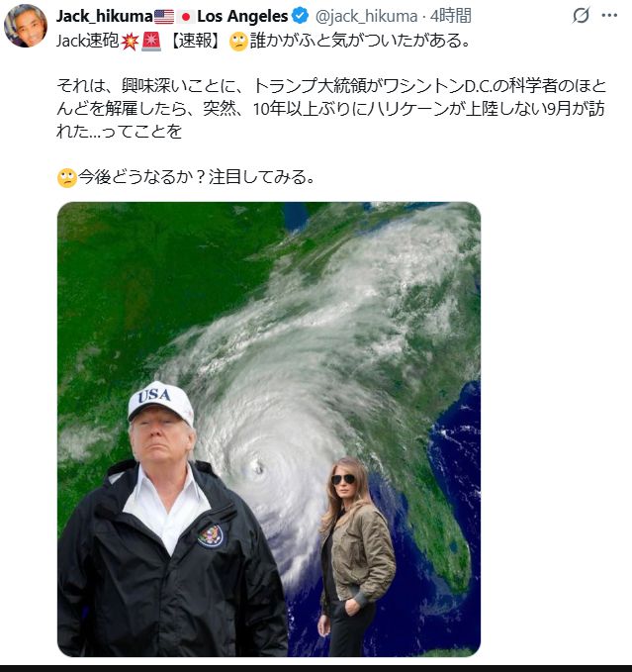
Task: Click the Japan flag emoji in name
Action: [186, 17]
